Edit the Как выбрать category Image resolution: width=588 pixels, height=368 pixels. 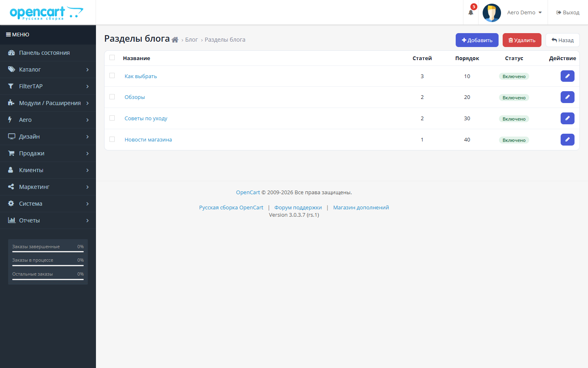tap(568, 76)
